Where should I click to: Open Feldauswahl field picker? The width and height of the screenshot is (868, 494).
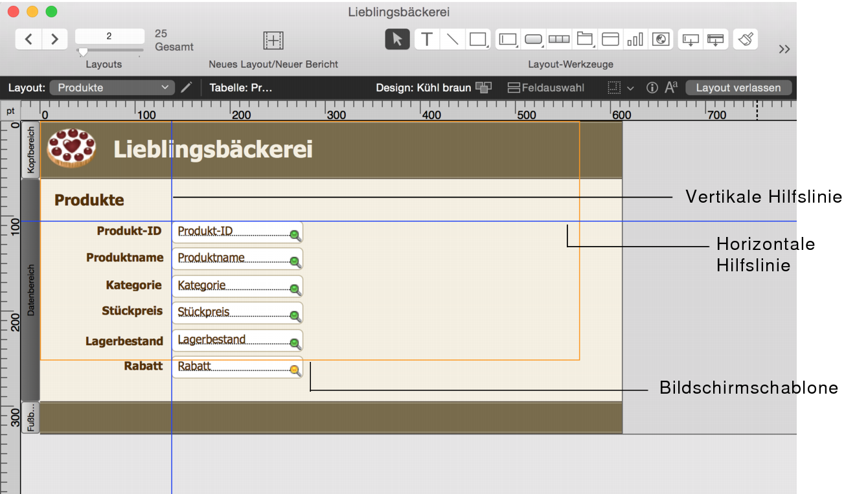click(x=545, y=87)
